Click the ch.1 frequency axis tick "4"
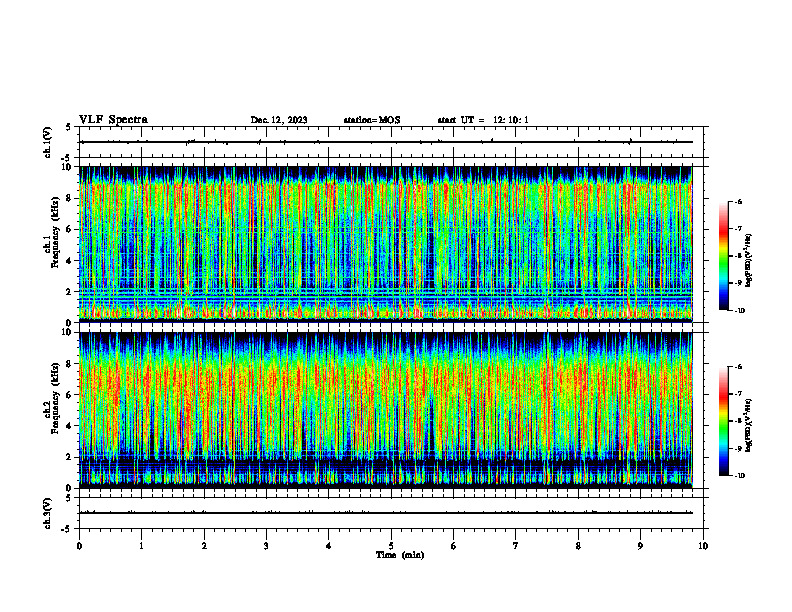This screenshot has width=792, height=612. coord(71,261)
